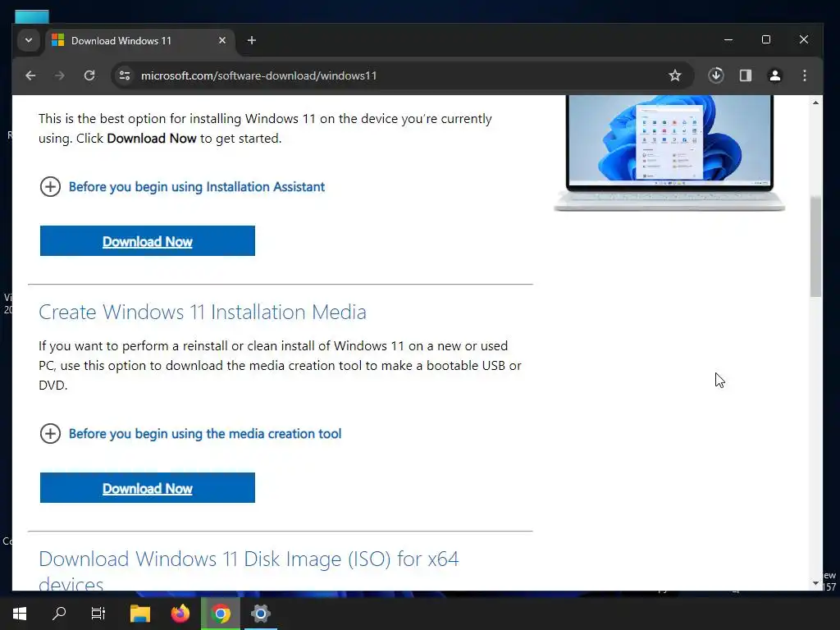Click the Create Windows 11 Installation Media heading

pyautogui.click(x=203, y=312)
